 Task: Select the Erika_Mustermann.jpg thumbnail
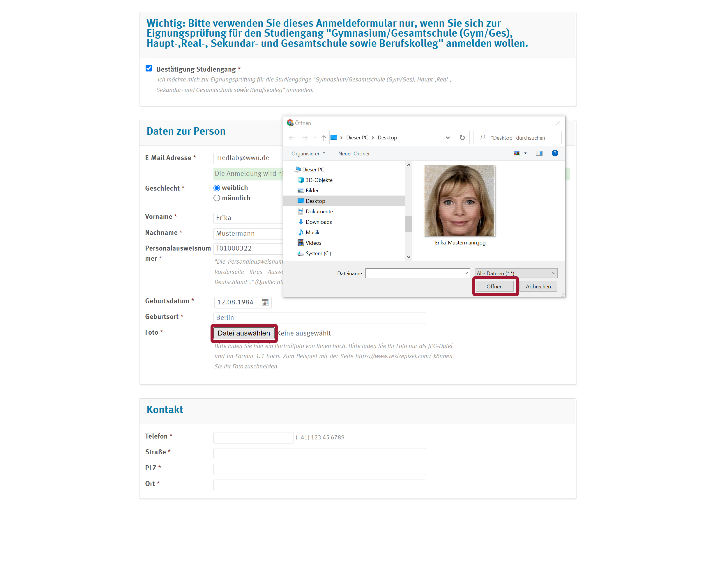coord(460,201)
